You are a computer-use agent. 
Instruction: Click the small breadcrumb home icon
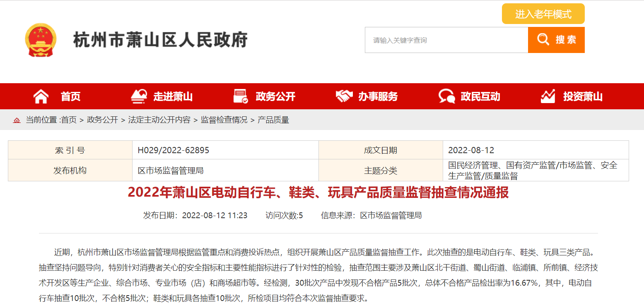(17, 120)
